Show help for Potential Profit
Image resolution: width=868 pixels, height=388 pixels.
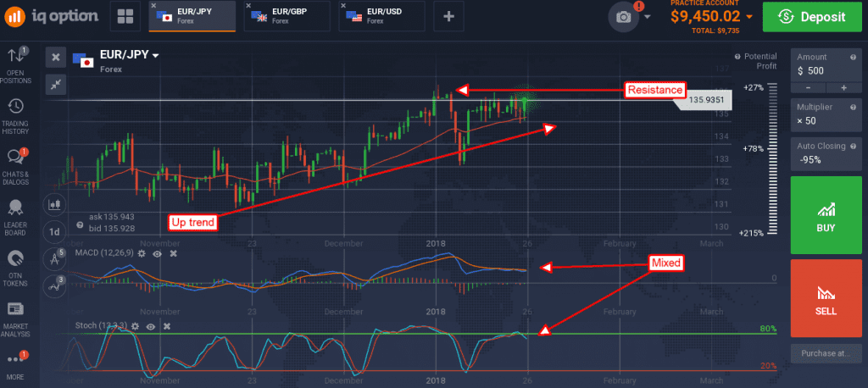737,57
